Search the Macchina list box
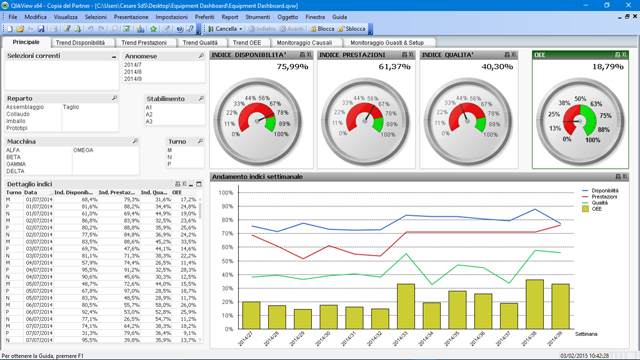640x360 pixels. tap(135, 141)
